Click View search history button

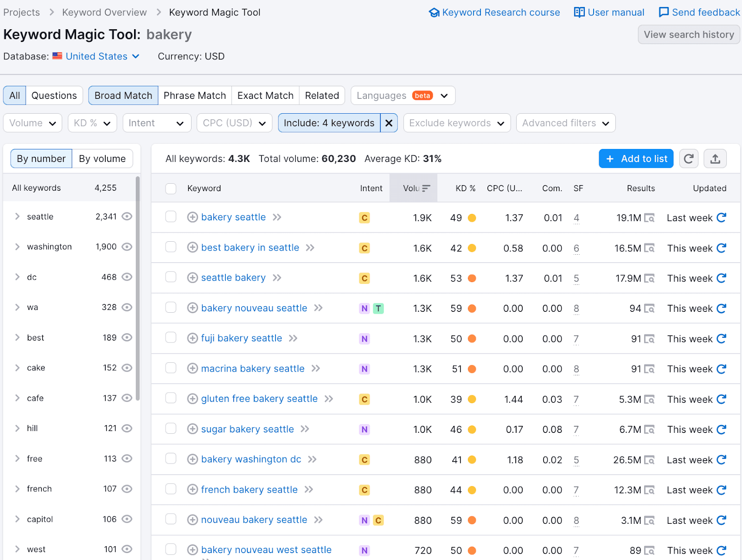(x=689, y=35)
